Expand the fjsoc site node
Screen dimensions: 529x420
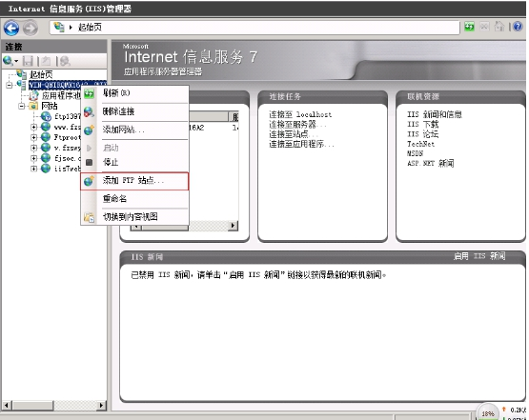[33, 158]
